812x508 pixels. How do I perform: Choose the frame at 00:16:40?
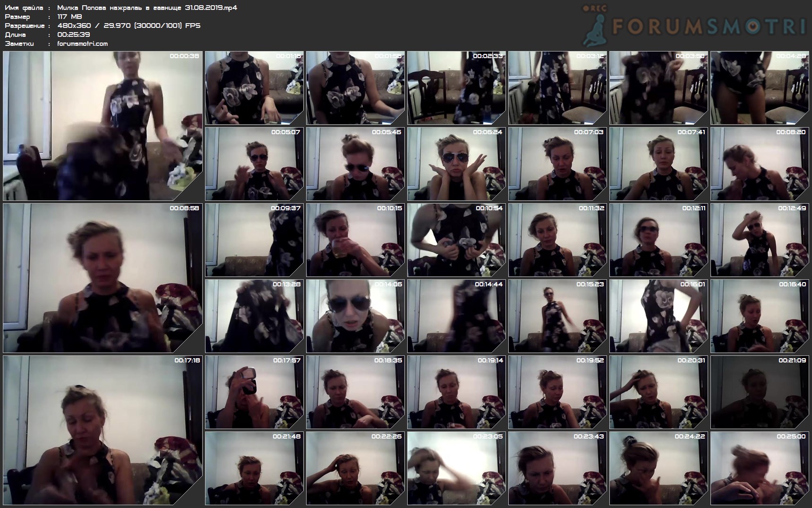pos(760,316)
